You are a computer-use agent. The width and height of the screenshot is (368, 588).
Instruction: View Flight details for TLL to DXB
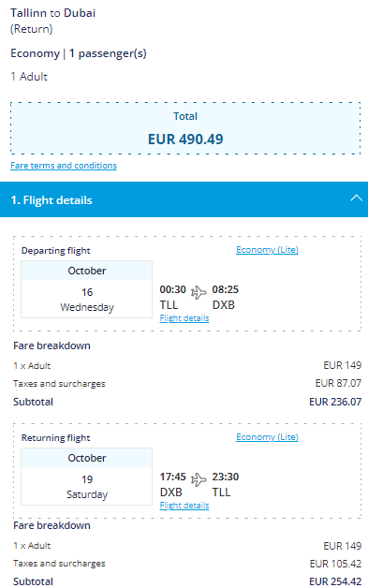184,318
